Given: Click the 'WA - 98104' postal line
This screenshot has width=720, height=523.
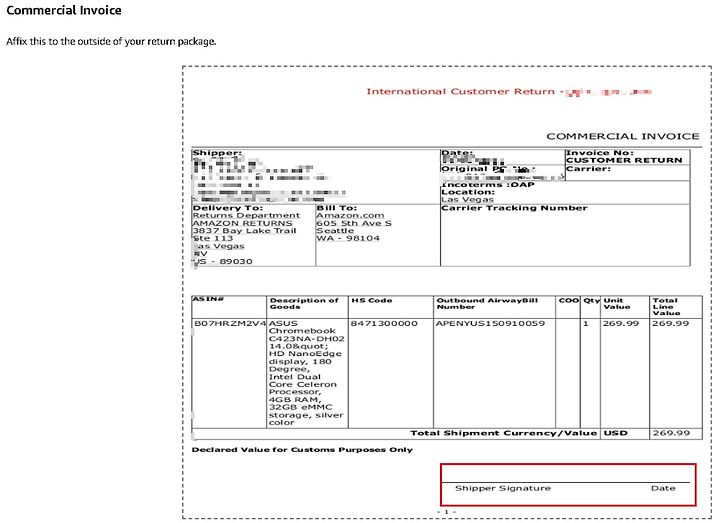Looking at the screenshot, I should (348, 238).
